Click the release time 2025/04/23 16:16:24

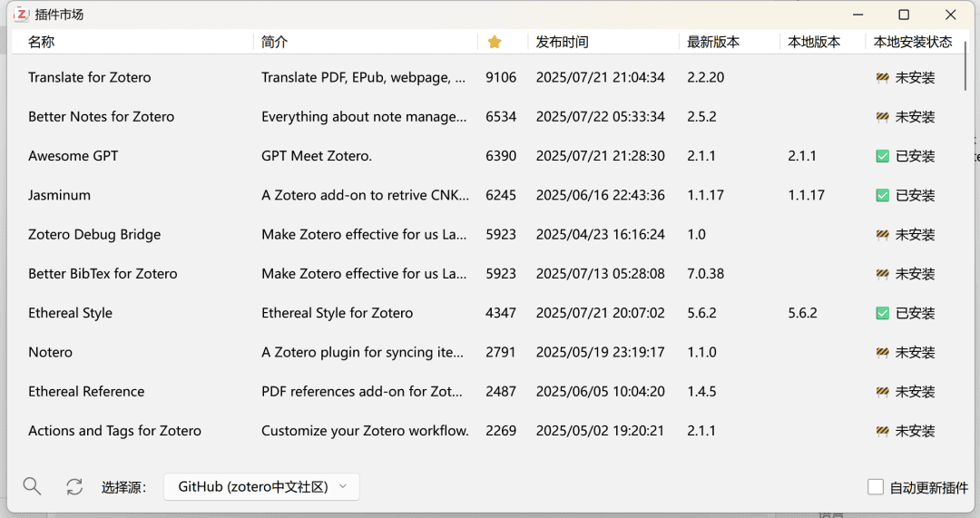(x=600, y=235)
